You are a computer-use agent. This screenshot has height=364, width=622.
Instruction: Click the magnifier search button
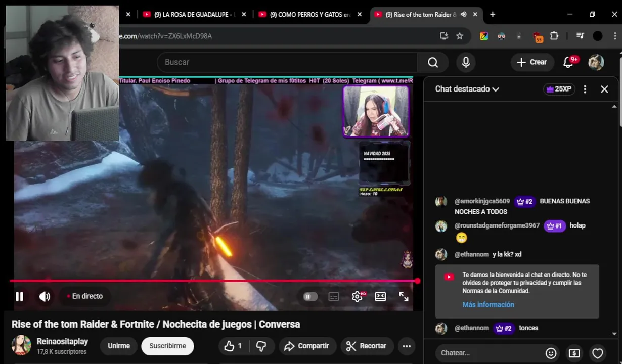(433, 62)
